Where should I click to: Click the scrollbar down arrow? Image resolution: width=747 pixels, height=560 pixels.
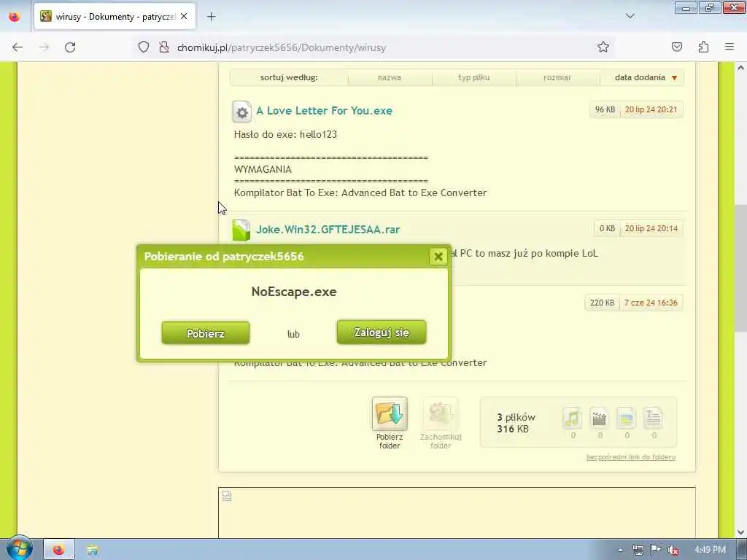click(740, 532)
